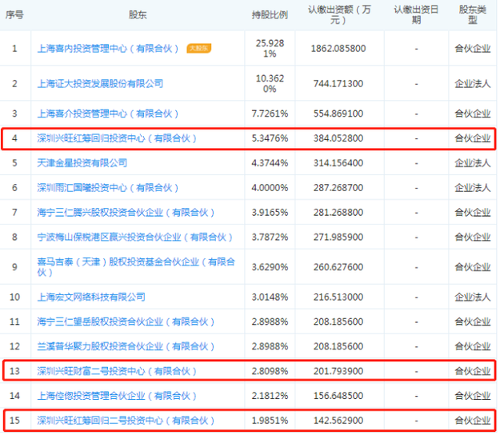Select the 287.268700 contribution amount
The width and height of the screenshot is (504, 435).
[x=338, y=188]
